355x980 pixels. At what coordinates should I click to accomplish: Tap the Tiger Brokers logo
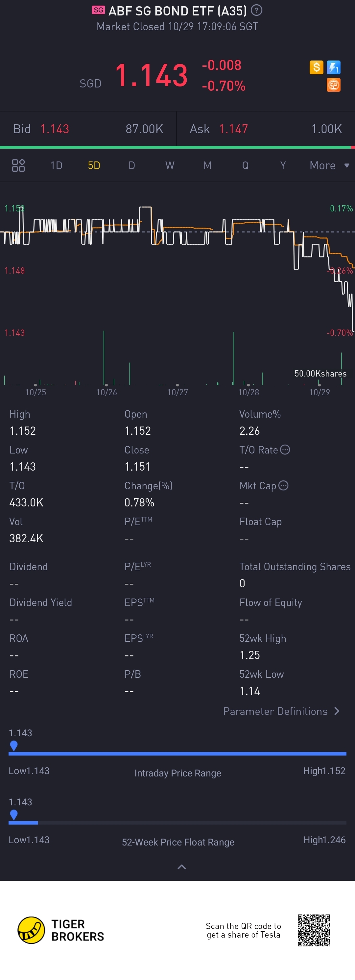coord(61,930)
